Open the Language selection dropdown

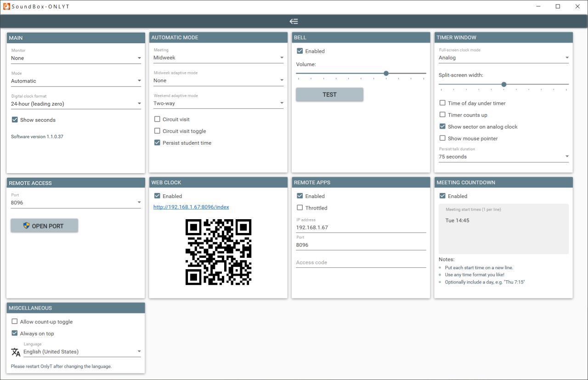coord(139,351)
